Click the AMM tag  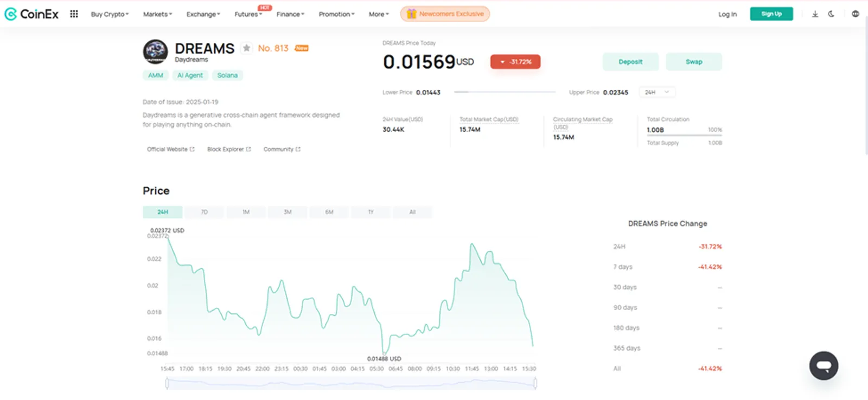[x=156, y=75]
